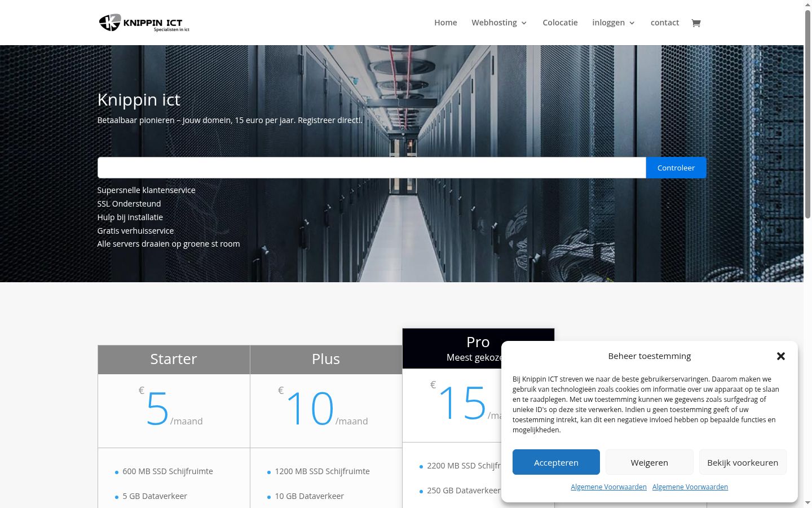Click the Knippin ICT logo
The height and width of the screenshot is (508, 812).
(144, 23)
